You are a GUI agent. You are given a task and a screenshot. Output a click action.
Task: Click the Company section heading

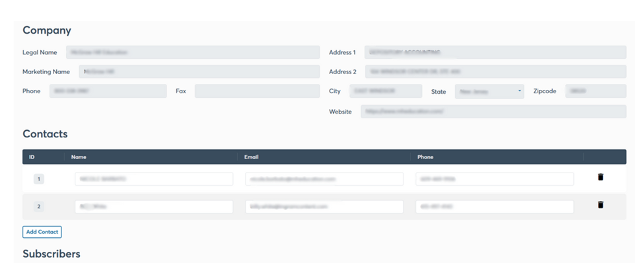(47, 30)
